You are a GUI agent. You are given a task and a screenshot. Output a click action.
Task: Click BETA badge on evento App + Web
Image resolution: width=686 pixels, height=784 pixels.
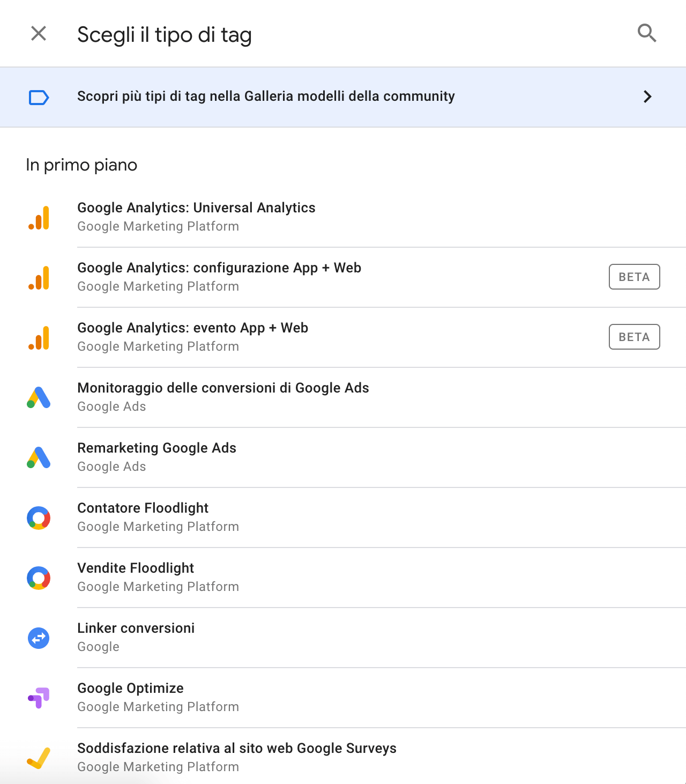[x=634, y=337]
